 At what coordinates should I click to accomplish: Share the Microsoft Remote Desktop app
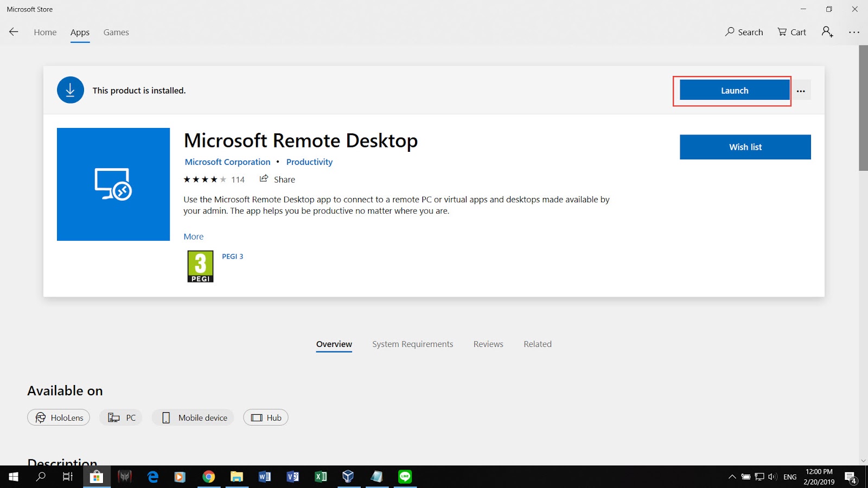[277, 179]
